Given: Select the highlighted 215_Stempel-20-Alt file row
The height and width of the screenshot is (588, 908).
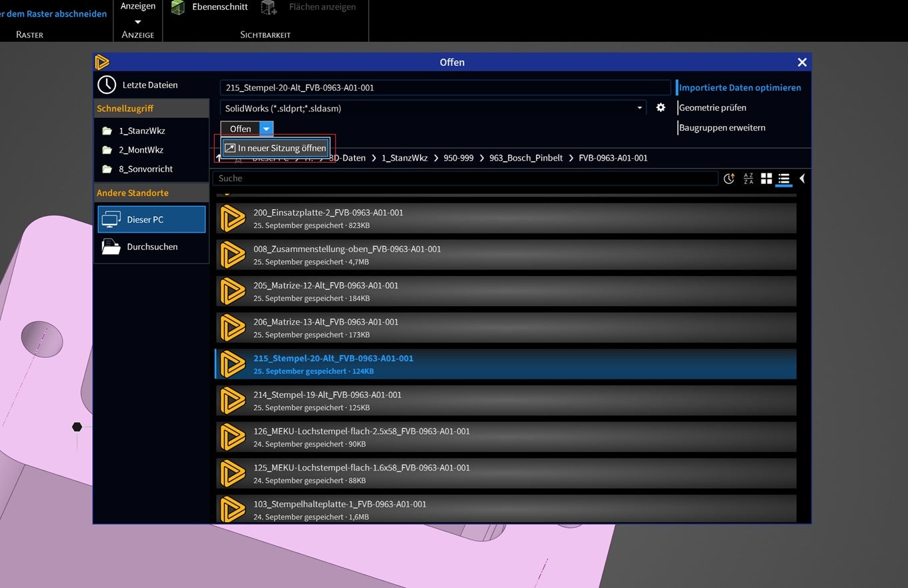Looking at the screenshot, I should tap(506, 364).
